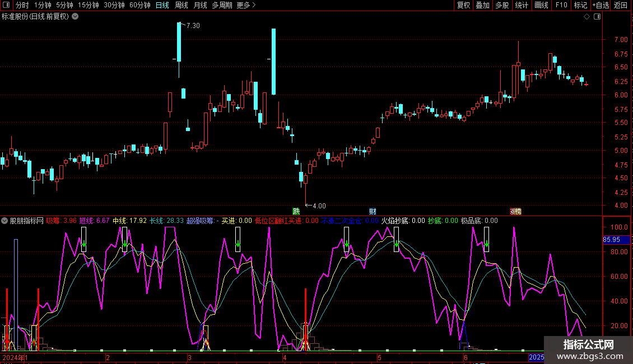The image size is (633, 364).
Task: Activate the 画线 drawing tool
Action: pos(541,5)
